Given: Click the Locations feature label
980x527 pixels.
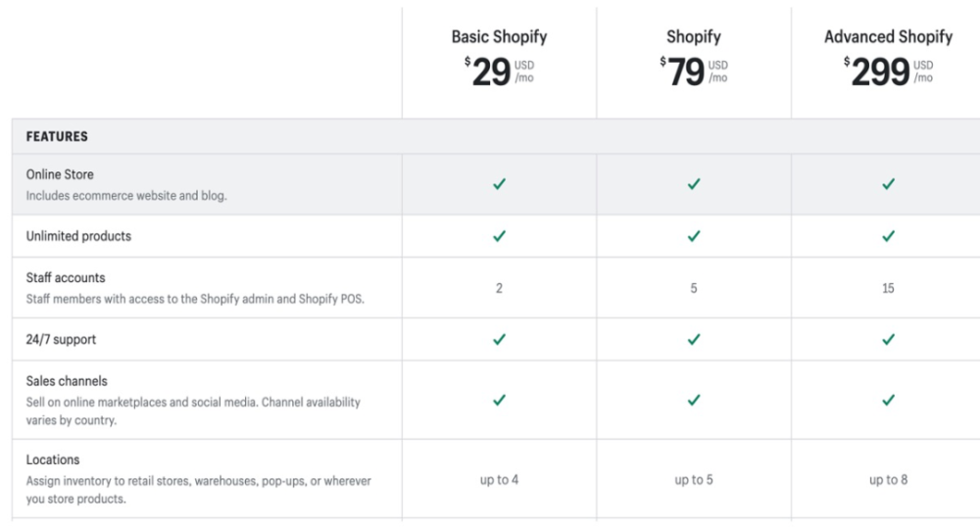Looking at the screenshot, I should coord(53,459).
